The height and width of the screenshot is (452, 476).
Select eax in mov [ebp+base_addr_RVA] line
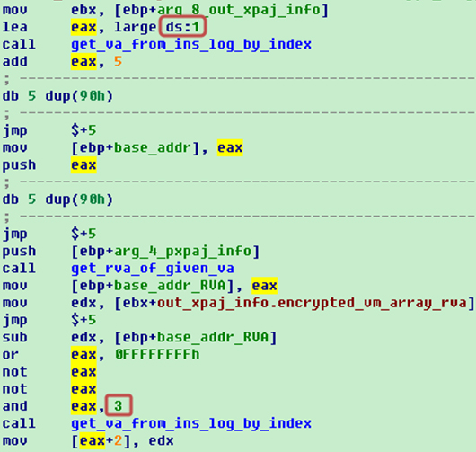tap(264, 286)
